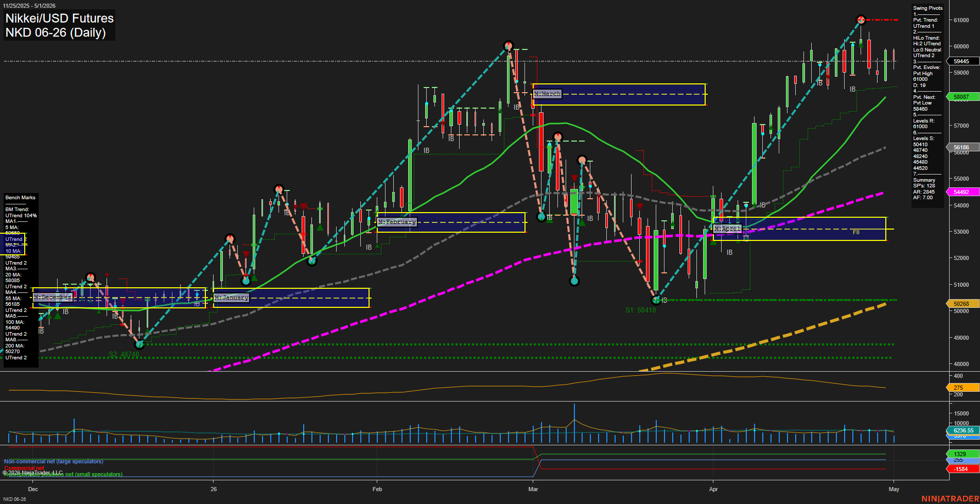The height and width of the screenshot is (504, 980).
Task: Select the green 58087 price marker
Action: point(961,97)
